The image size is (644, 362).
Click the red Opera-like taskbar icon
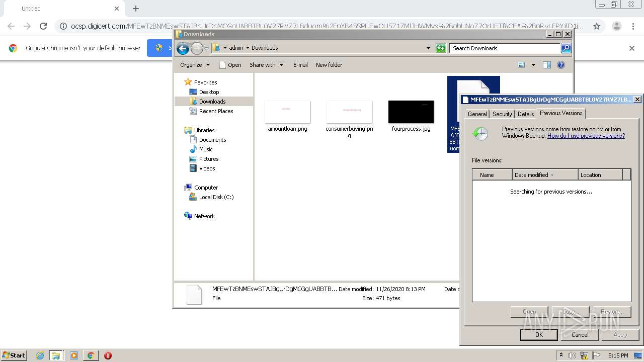click(x=108, y=355)
